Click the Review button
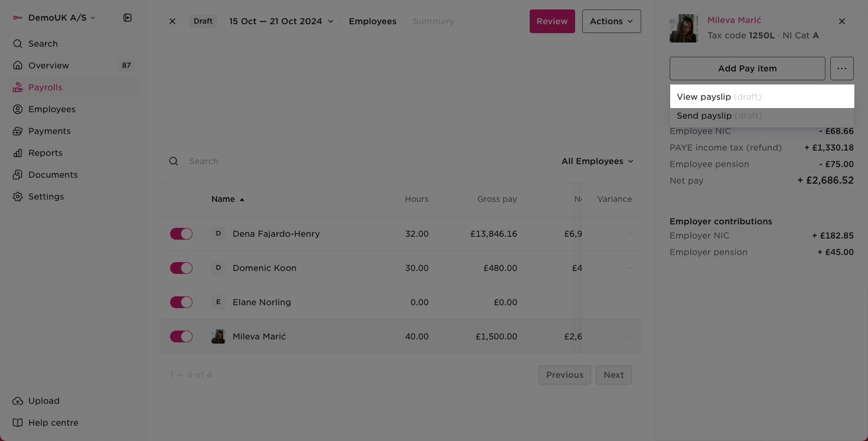The image size is (868, 441). pyautogui.click(x=552, y=21)
